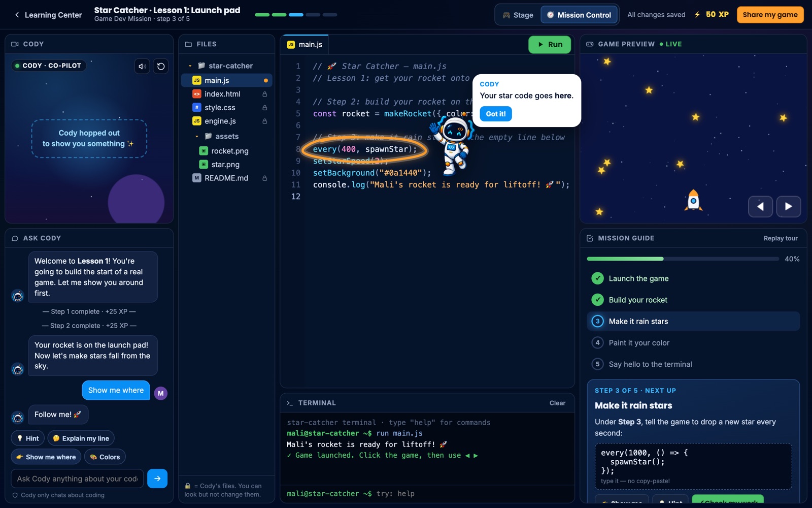
Task: Click Explain my line chip
Action: coord(81,438)
